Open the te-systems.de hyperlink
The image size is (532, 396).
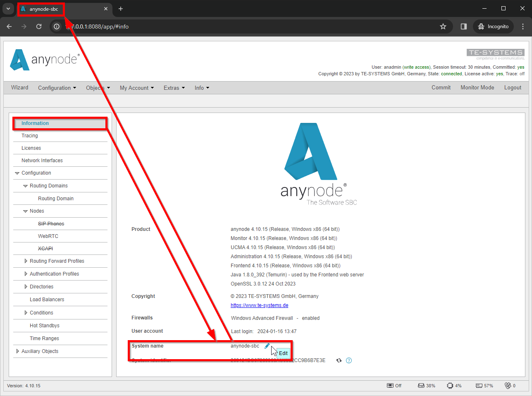click(x=259, y=305)
